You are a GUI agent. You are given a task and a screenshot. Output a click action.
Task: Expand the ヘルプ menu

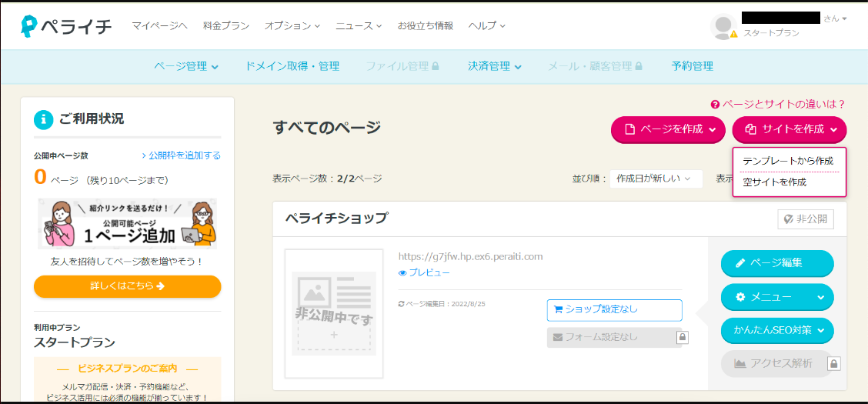pos(486,25)
